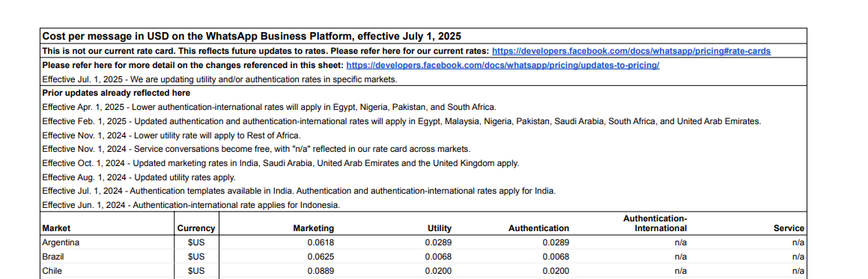Click Brazil's marketing rate 0.0625

tap(321, 257)
